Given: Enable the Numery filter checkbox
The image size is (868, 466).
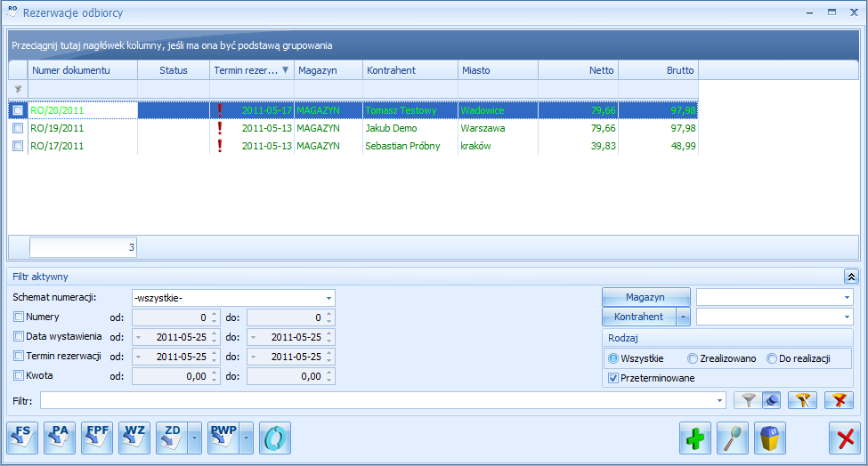Looking at the screenshot, I should pyautogui.click(x=19, y=317).
